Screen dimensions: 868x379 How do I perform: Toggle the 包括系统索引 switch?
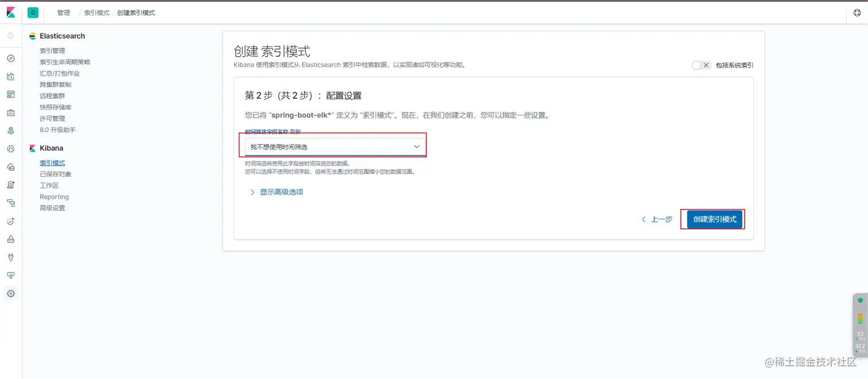click(x=702, y=65)
